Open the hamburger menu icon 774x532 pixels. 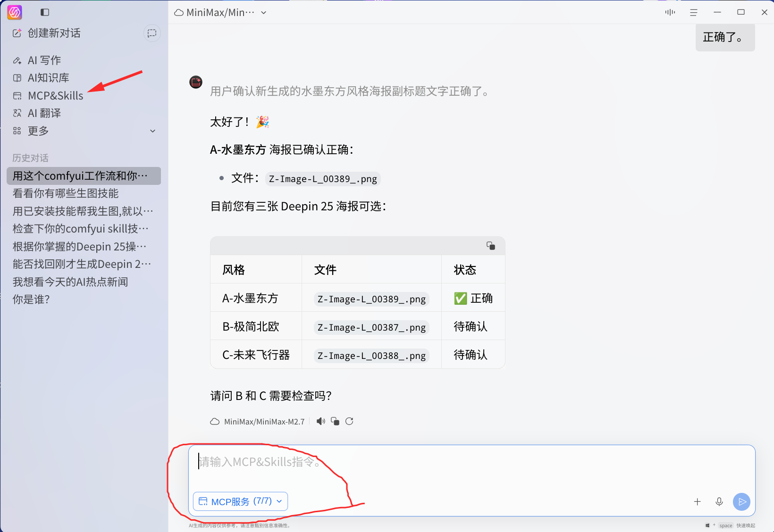click(693, 12)
